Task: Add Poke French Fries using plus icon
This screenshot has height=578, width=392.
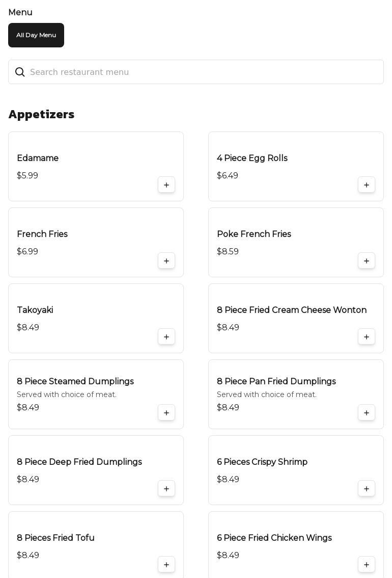Action: point(367,261)
